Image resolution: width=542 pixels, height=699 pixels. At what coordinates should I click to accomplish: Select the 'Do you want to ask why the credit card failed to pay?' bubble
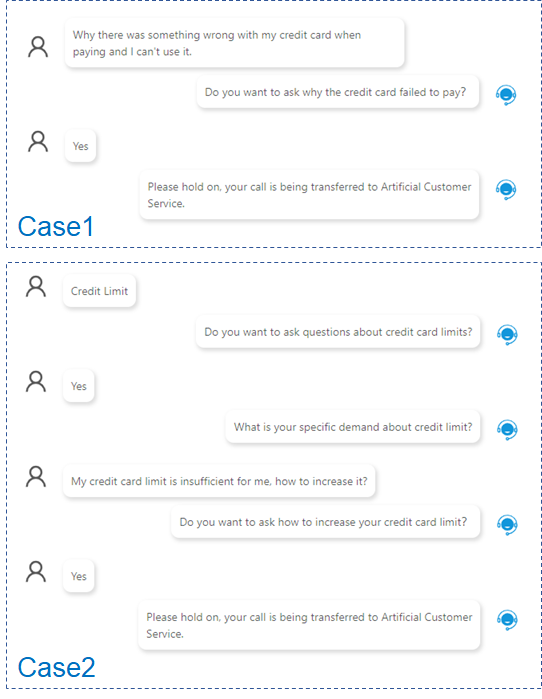pos(337,92)
